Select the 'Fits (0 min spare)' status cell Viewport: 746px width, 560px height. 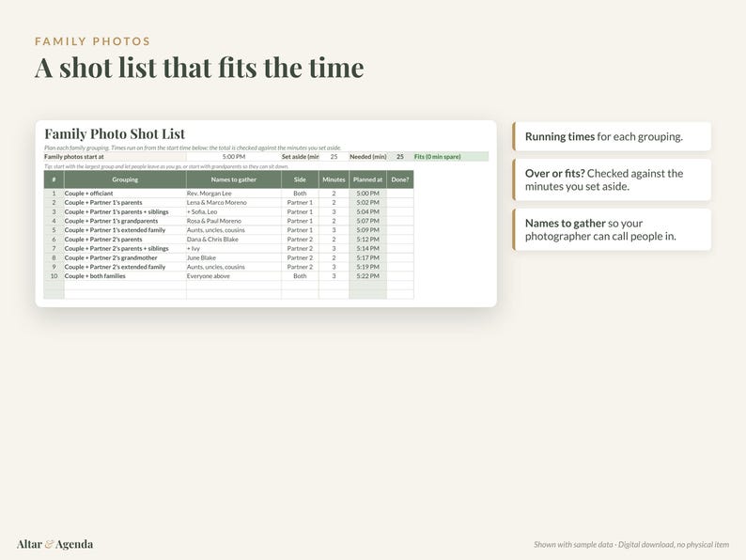(x=451, y=157)
